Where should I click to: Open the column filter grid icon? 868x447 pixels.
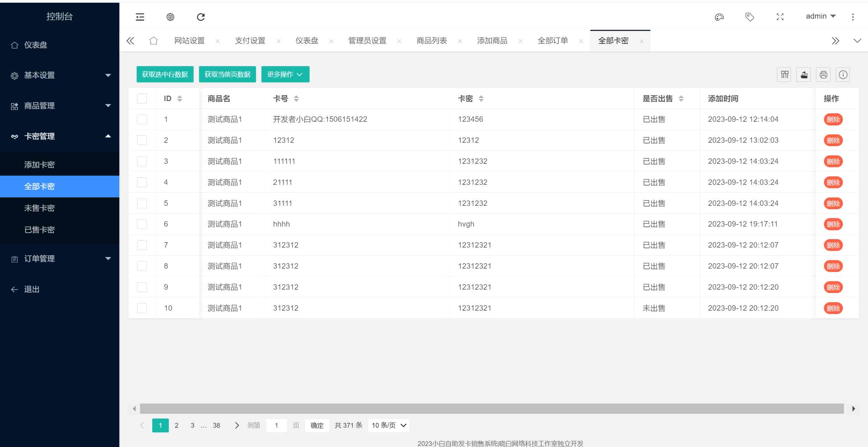click(784, 75)
